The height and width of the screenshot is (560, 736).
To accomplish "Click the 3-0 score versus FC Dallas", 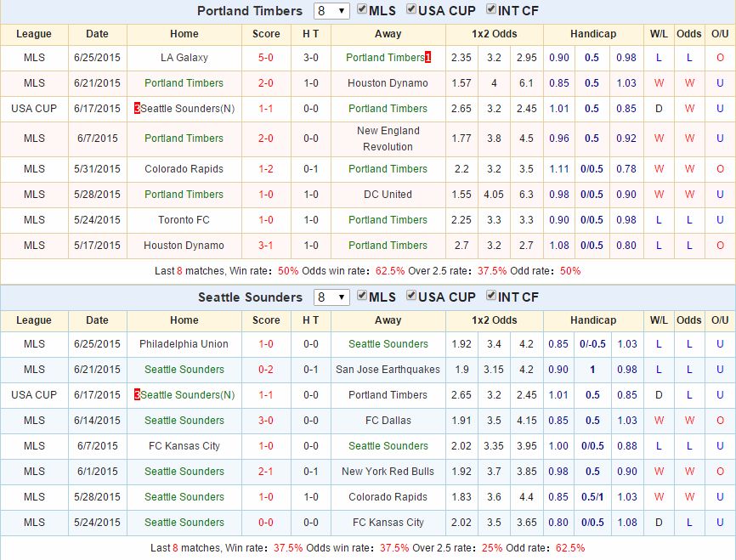I will [x=266, y=421].
